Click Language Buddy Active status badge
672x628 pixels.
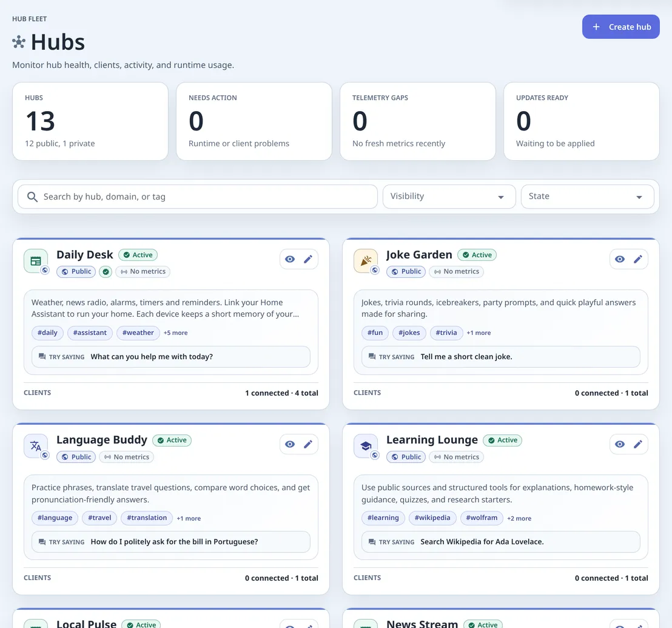[172, 441]
